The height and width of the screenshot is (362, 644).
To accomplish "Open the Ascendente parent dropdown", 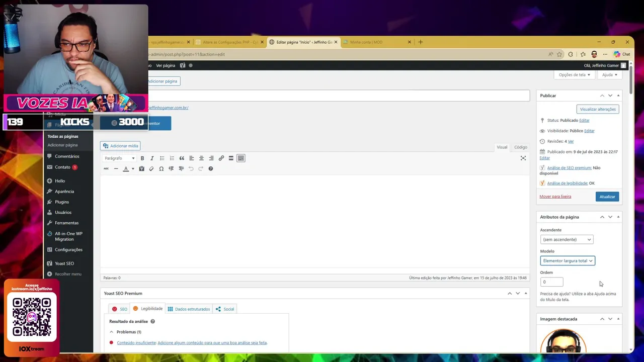I will [567, 239].
